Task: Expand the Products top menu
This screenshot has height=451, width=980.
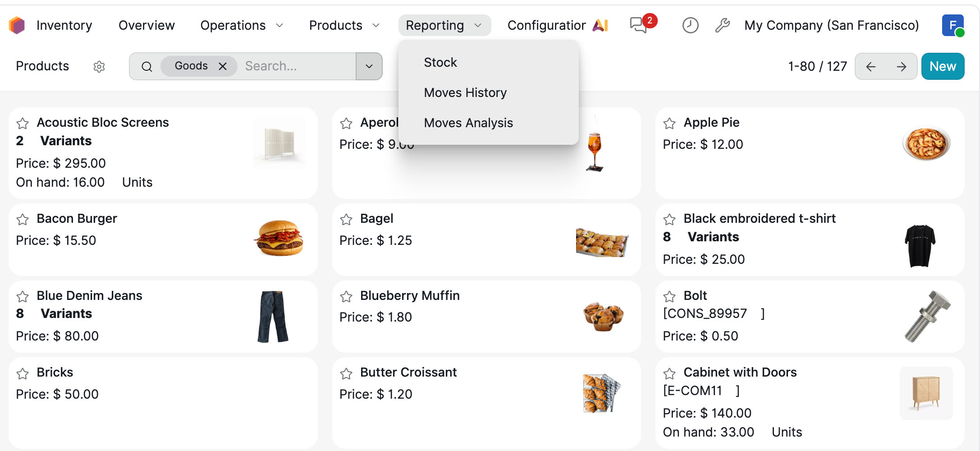Action: coord(344,25)
